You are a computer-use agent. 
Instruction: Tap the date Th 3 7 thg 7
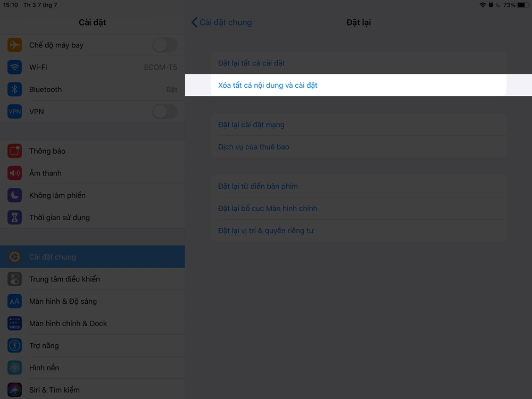tap(40, 5)
